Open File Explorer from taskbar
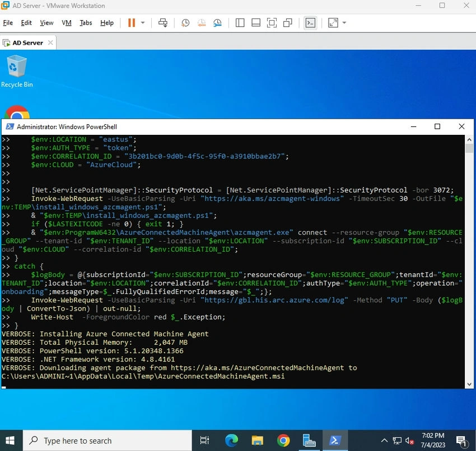The width and height of the screenshot is (476, 451). click(257, 440)
